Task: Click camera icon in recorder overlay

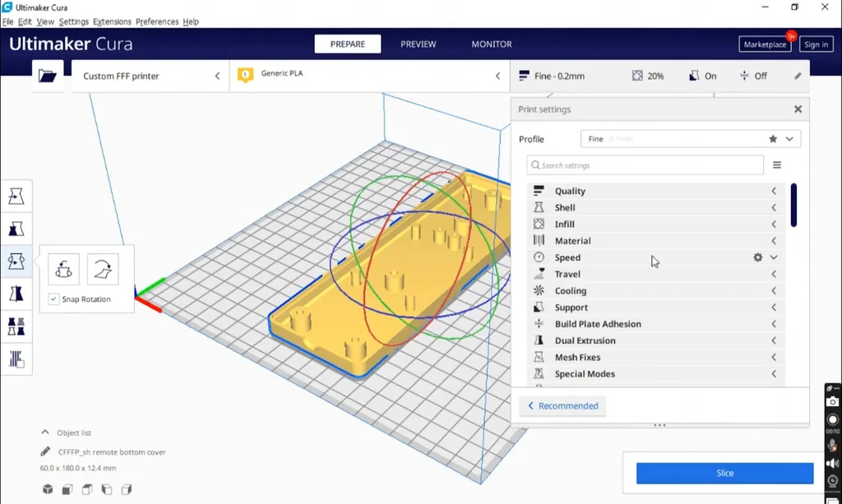Action: [832, 401]
